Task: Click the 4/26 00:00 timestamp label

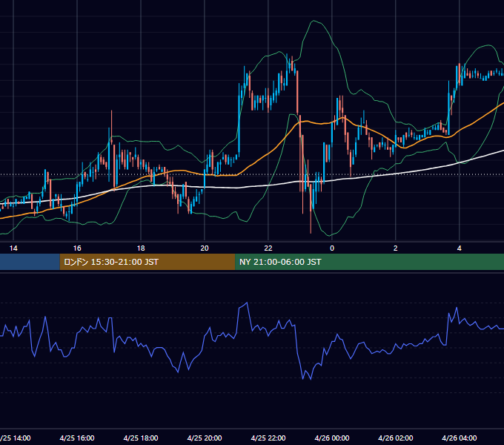Action: tap(332, 438)
